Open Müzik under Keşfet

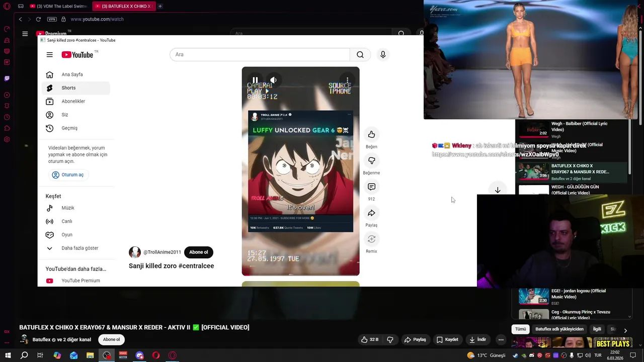click(76, 208)
